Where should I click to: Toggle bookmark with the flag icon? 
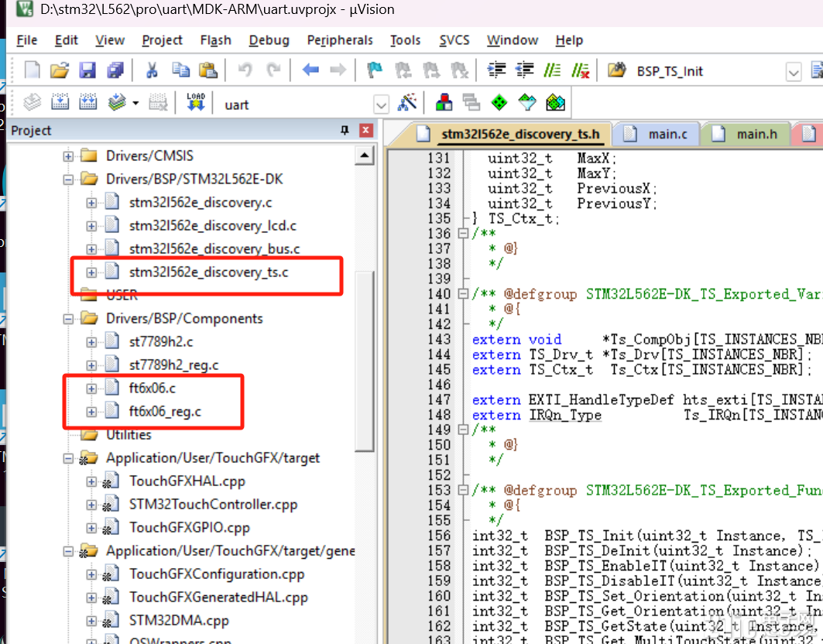[375, 70]
